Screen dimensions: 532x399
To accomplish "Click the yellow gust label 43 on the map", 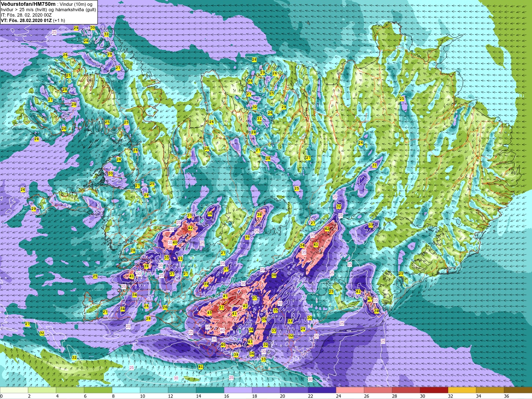I will tap(250, 342).
